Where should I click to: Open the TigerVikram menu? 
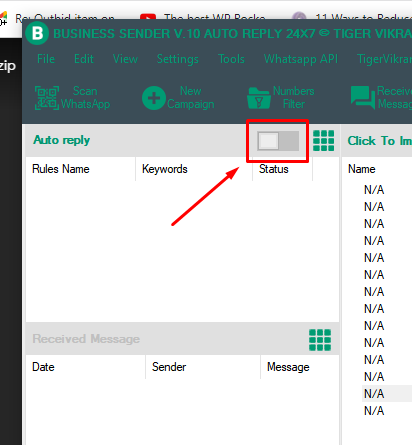(384, 59)
